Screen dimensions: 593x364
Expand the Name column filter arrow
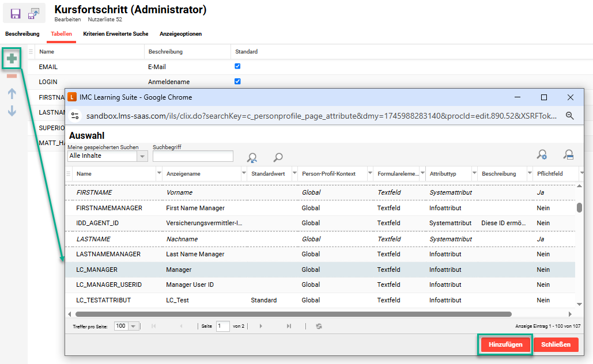(x=159, y=173)
